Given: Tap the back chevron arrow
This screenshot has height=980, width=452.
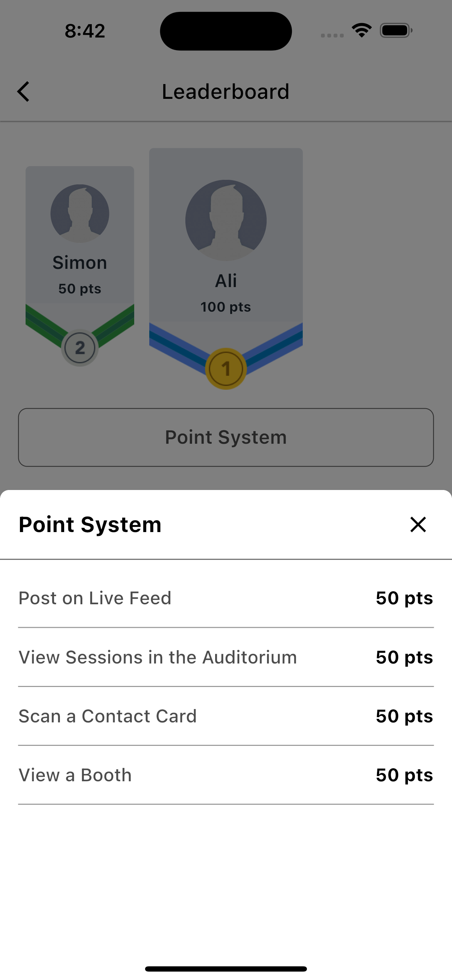Looking at the screenshot, I should coord(23,92).
